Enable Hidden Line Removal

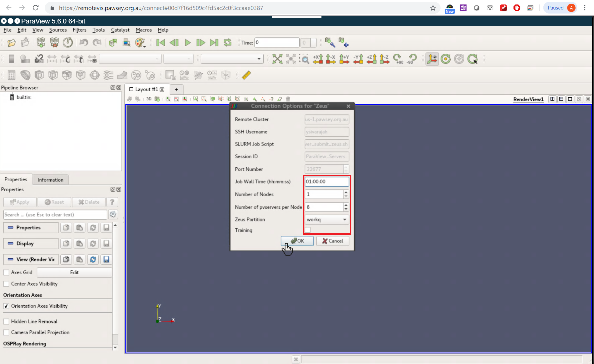click(x=6, y=321)
